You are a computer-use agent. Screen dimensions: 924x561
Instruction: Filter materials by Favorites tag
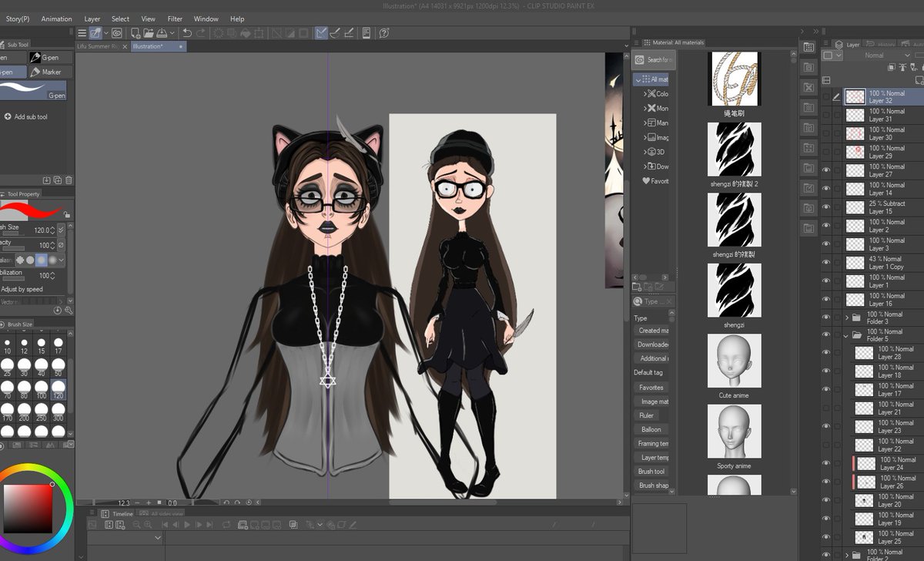(651, 388)
